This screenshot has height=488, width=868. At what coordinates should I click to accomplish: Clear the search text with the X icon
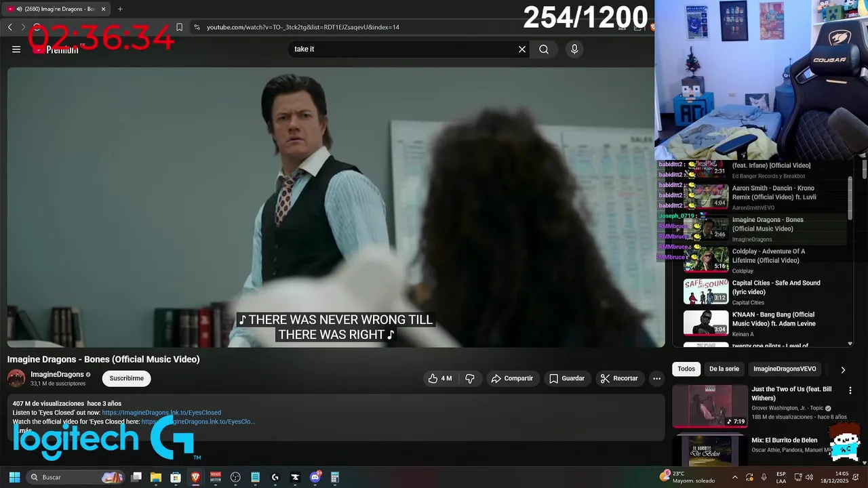(x=522, y=49)
